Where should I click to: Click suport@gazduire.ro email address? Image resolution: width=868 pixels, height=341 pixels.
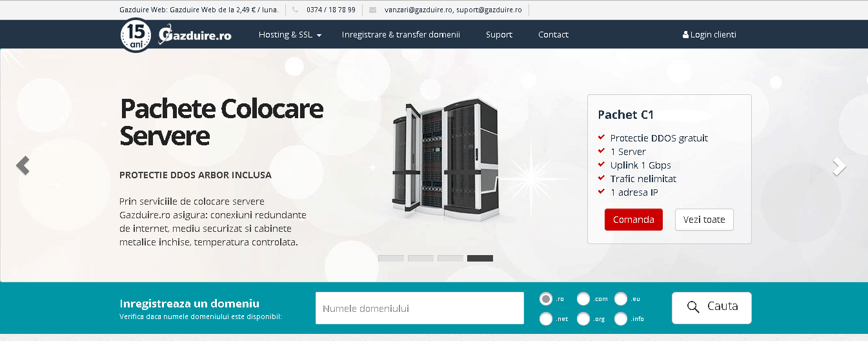tap(489, 10)
